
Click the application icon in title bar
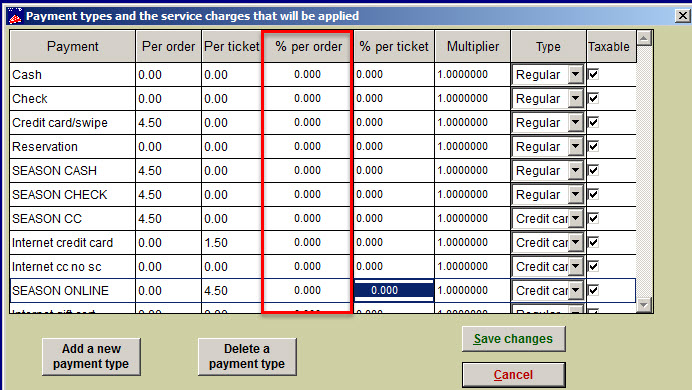[x=15, y=16]
